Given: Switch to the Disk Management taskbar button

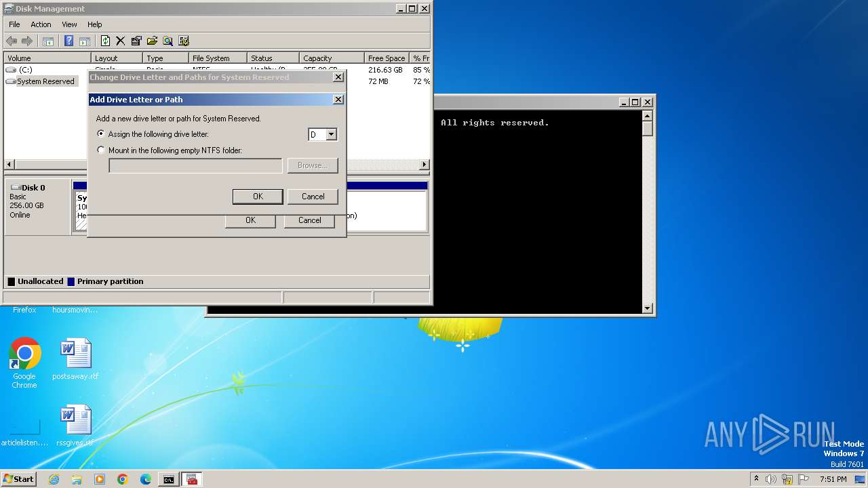Looking at the screenshot, I should pyautogui.click(x=192, y=479).
